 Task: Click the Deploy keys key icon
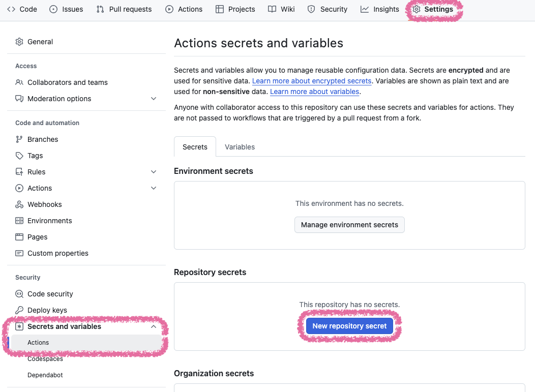[x=19, y=310]
